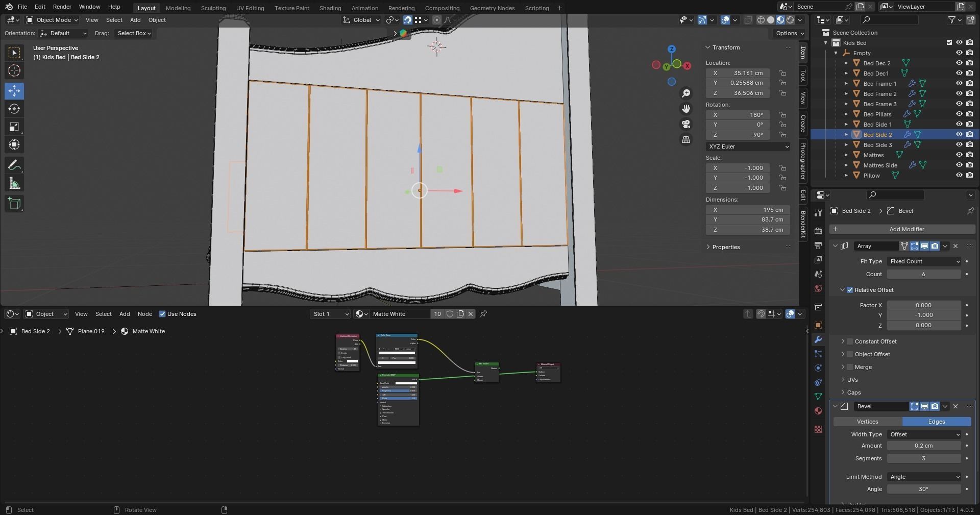Click the zoom magnifier viewport gizmo
The height and width of the screenshot is (515, 980).
pos(686,93)
